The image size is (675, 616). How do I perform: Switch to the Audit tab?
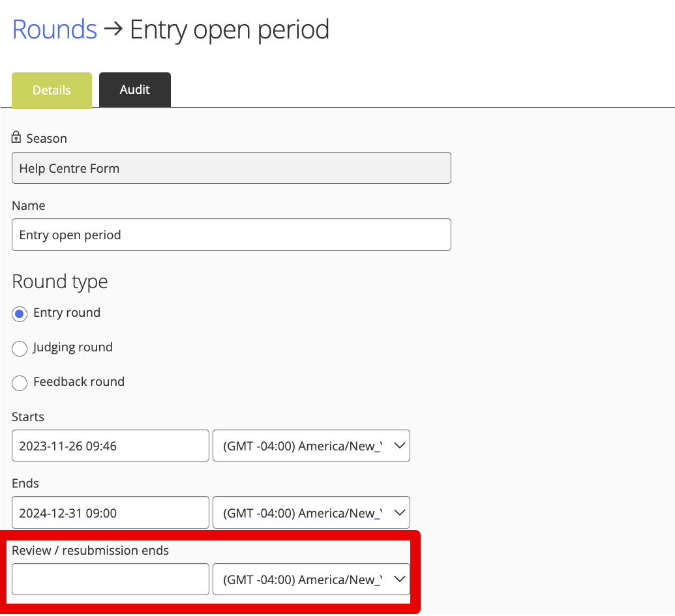pyautogui.click(x=134, y=89)
